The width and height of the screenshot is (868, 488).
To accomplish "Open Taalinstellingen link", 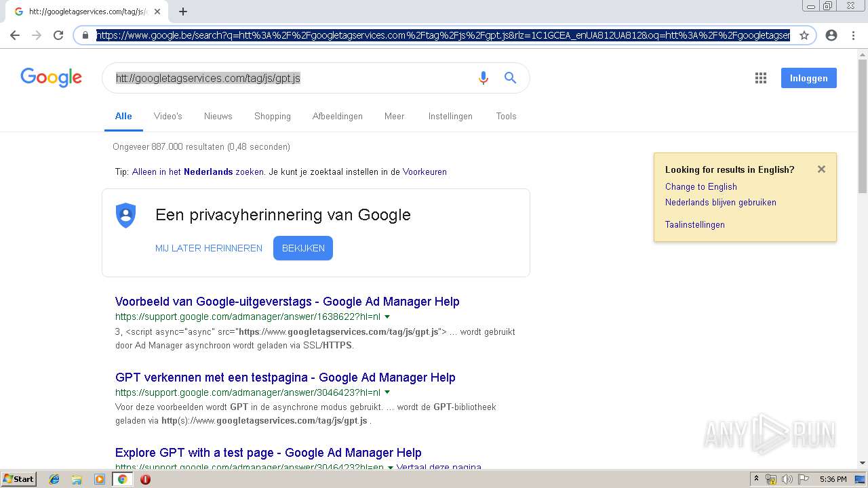I will click(x=695, y=224).
